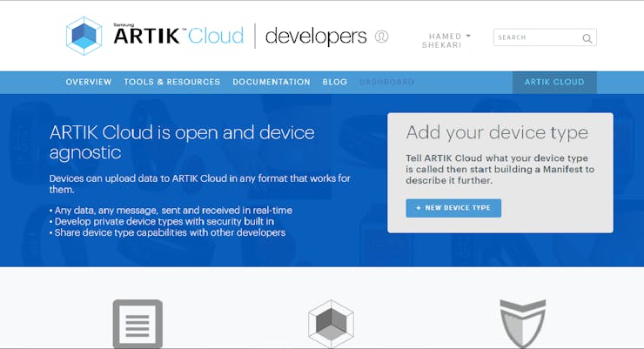Click 'ARTIK Cloud is open and device agnostic' heading
The image size is (644, 349).
tap(182, 142)
